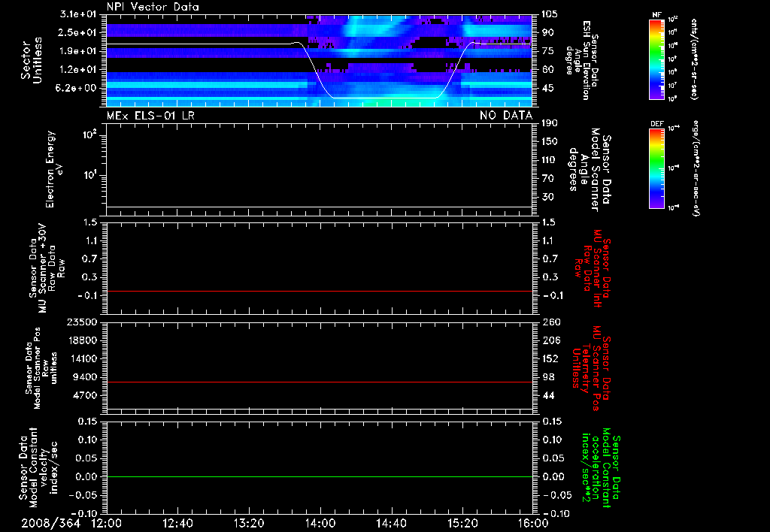Click the DEF color scale bar
This screenshot has height=532, width=770.
pos(657,168)
